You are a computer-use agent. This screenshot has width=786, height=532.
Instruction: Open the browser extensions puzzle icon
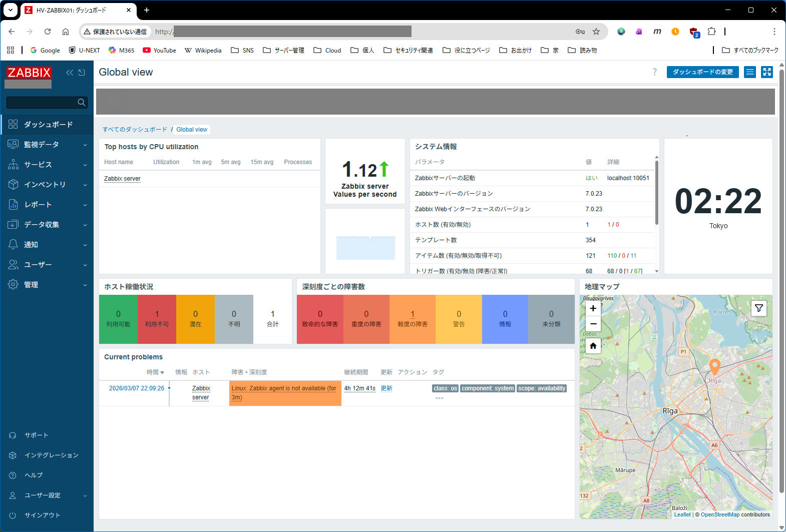pyautogui.click(x=711, y=32)
